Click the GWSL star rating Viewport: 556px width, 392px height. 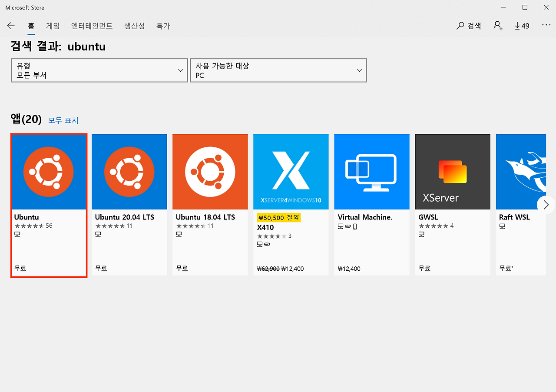click(x=433, y=226)
